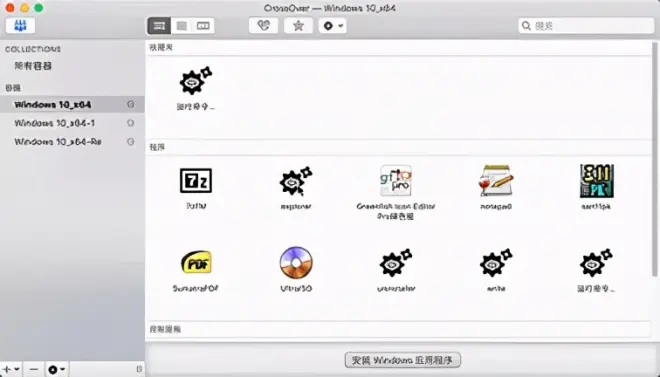Switch to the third column view mode

pyautogui.click(x=203, y=26)
